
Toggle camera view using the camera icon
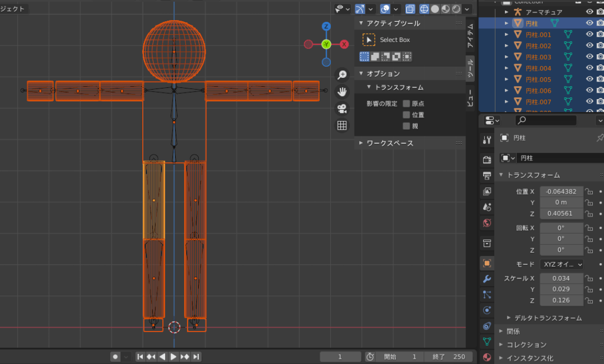pyautogui.click(x=341, y=109)
